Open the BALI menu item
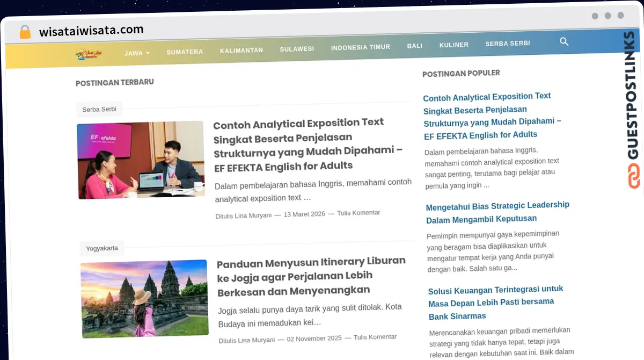This screenshot has width=644, height=360. tap(415, 46)
